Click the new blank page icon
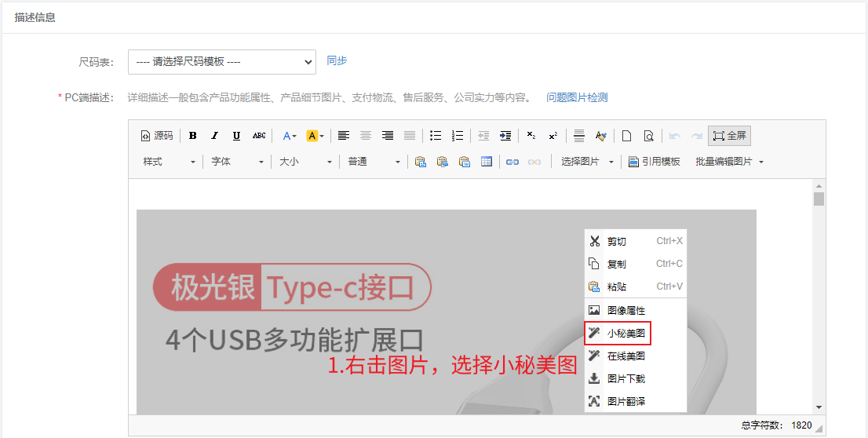This screenshot has height=438, width=868. (626, 136)
